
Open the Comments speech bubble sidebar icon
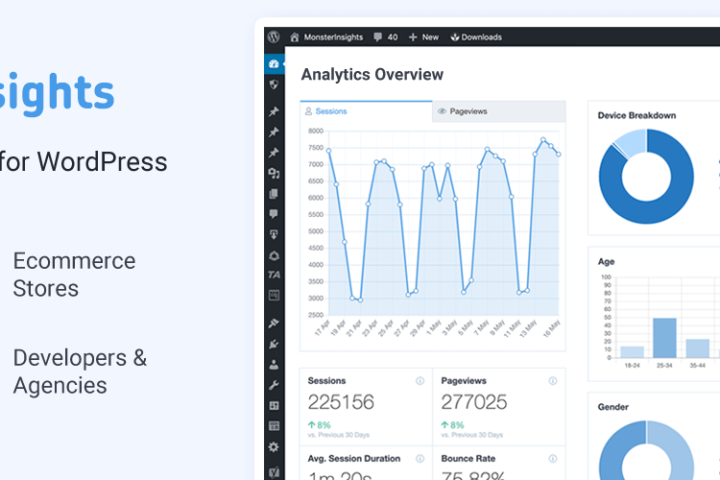pyautogui.click(x=274, y=214)
